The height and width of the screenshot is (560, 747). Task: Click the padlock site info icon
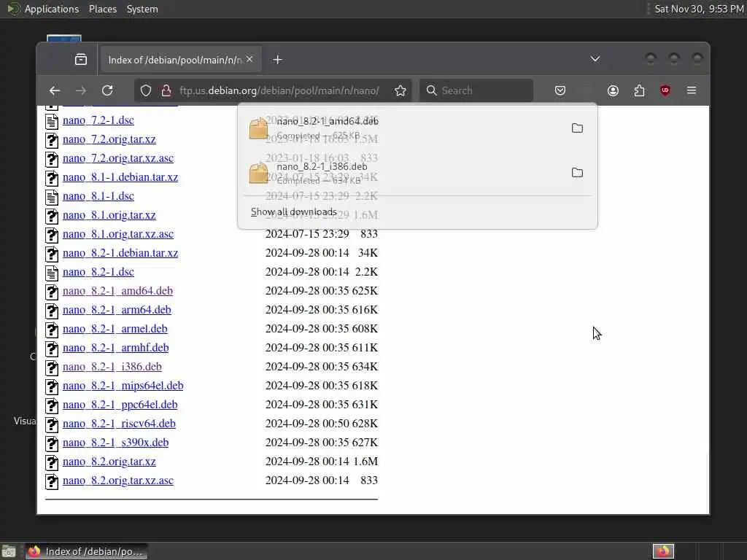tap(166, 90)
